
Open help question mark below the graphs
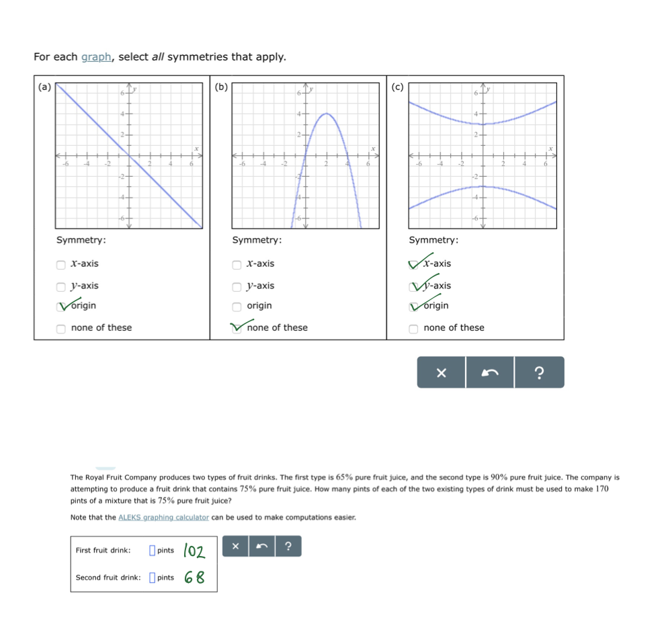[x=539, y=372]
